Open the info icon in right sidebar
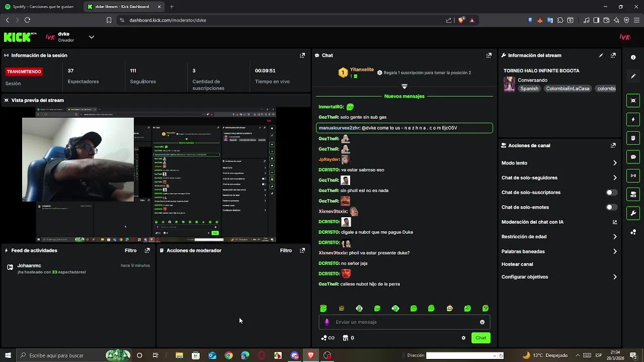This screenshot has height=362, width=644. (633, 57)
